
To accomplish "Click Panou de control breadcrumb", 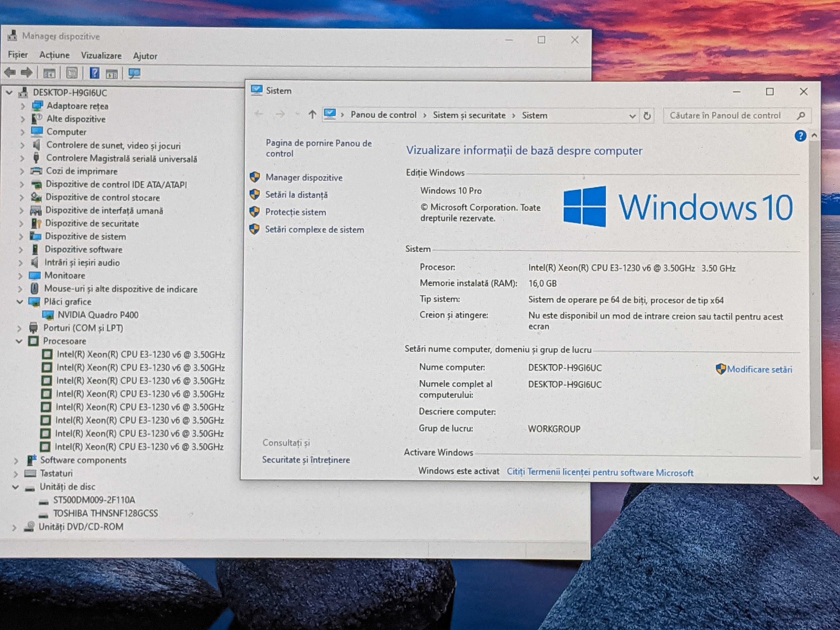I will pos(384,115).
